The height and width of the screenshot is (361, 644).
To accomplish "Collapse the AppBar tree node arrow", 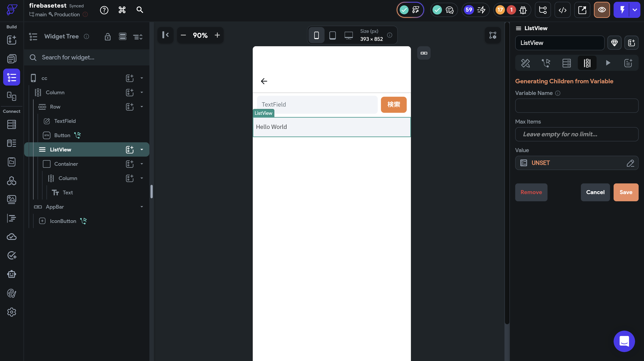I will (142, 207).
